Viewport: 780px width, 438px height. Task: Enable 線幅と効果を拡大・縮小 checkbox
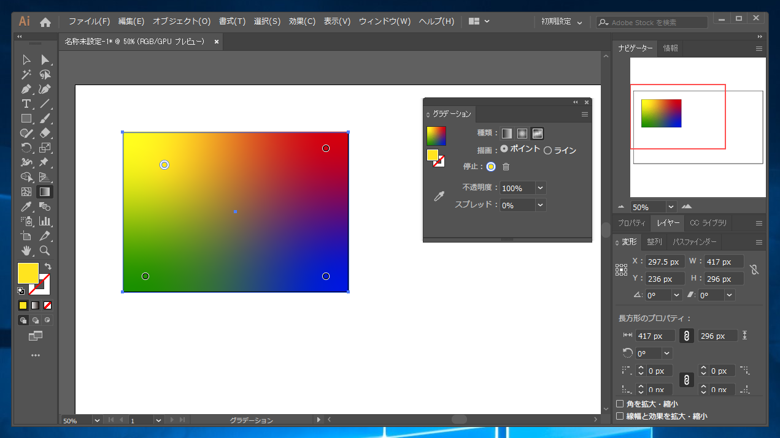(620, 416)
